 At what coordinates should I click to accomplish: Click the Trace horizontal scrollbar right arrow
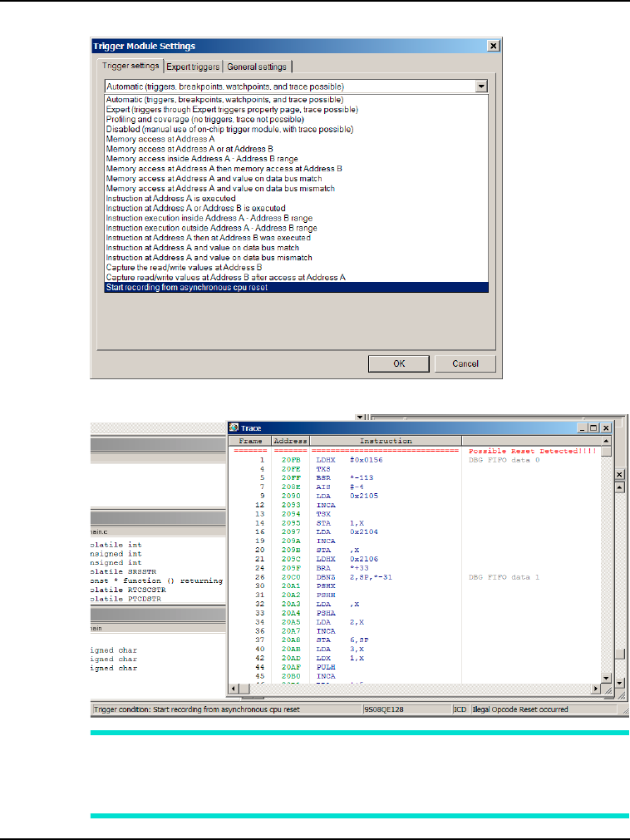(596, 689)
